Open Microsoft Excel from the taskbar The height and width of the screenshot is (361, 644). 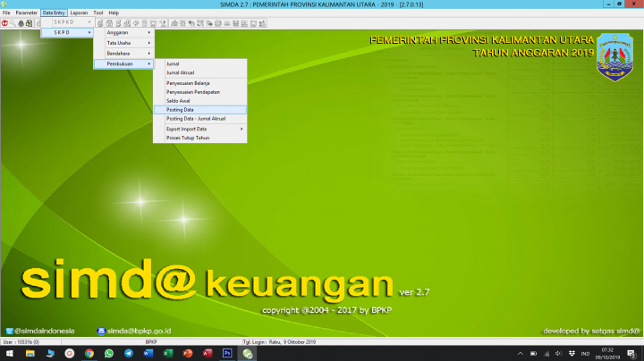pos(168,353)
